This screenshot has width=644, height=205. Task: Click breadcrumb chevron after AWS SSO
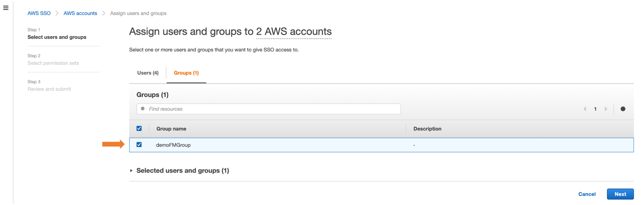click(57, 14)
